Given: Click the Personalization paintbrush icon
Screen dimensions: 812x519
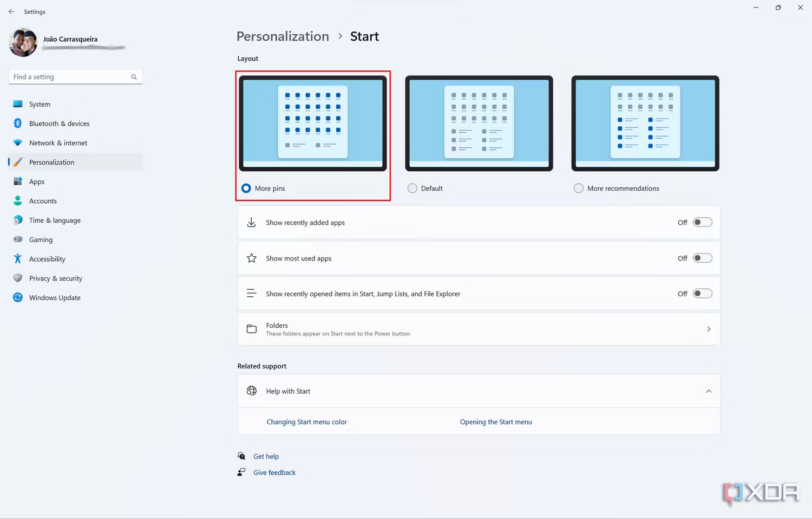Looking at the screenshot, I should [x=18, y=162].
